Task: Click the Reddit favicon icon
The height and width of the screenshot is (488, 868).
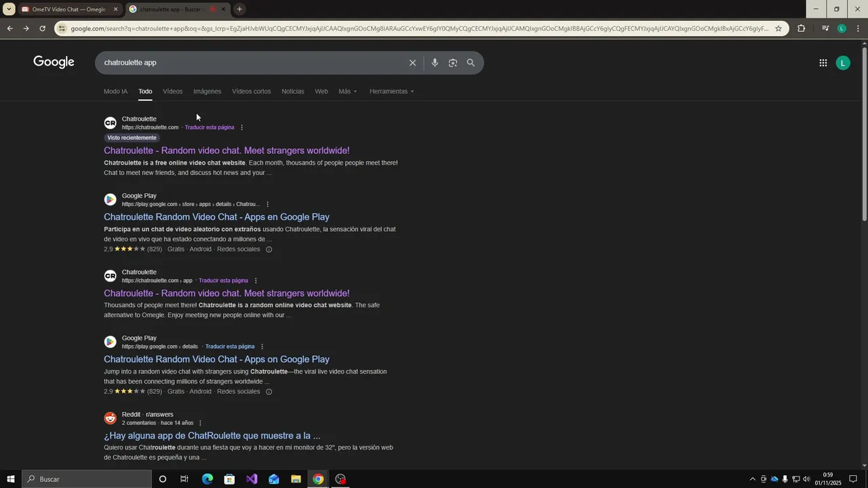Action: (110, 418)
